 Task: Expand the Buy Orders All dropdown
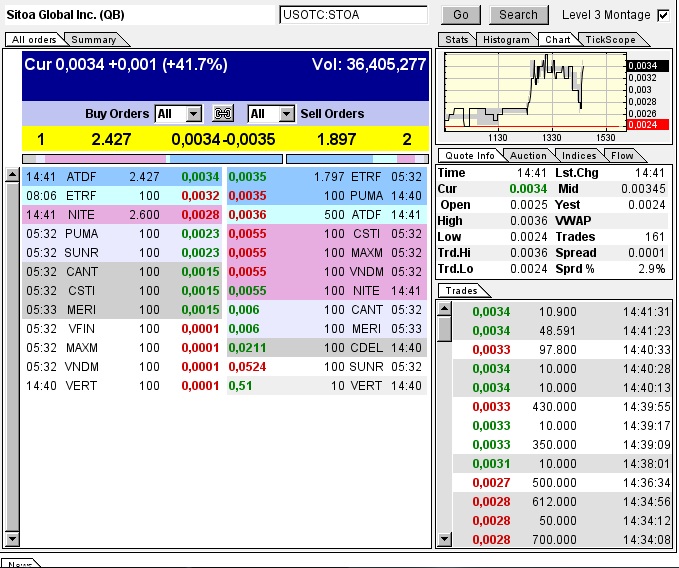tap(193, 114)
